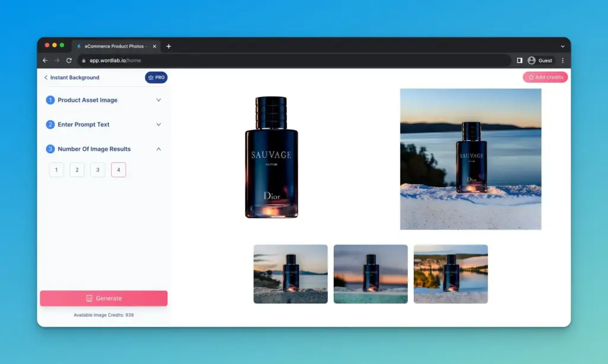Click the address bar showing app.wordlab.io/home

294,61
